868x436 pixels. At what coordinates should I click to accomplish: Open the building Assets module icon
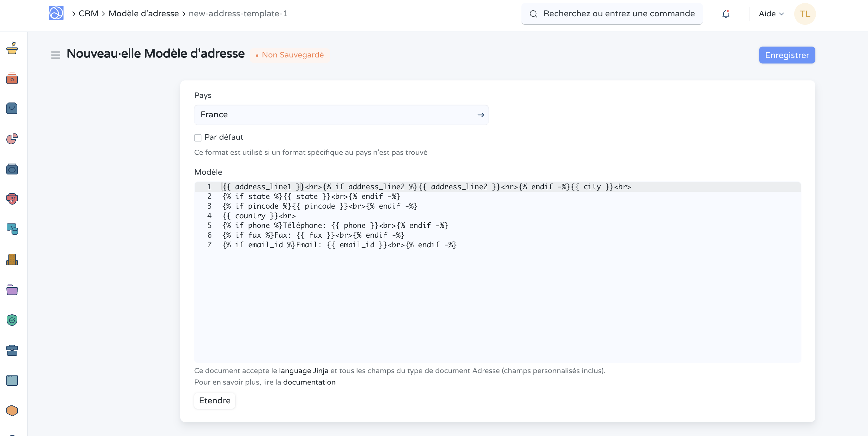coord(12,259)
